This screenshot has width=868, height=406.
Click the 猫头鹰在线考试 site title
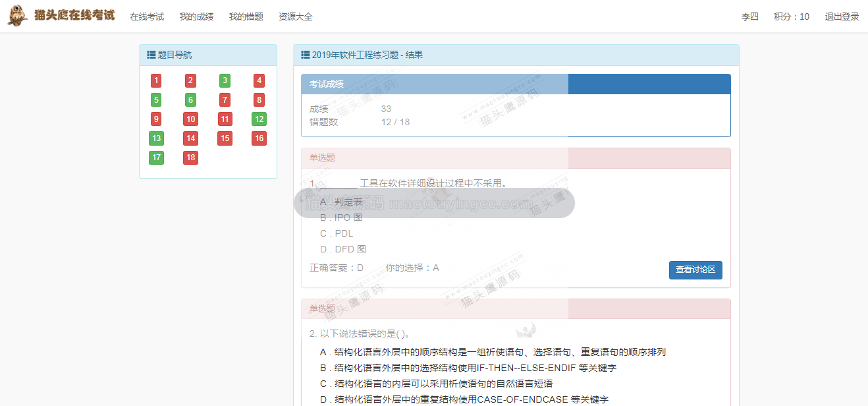point(74,16)
